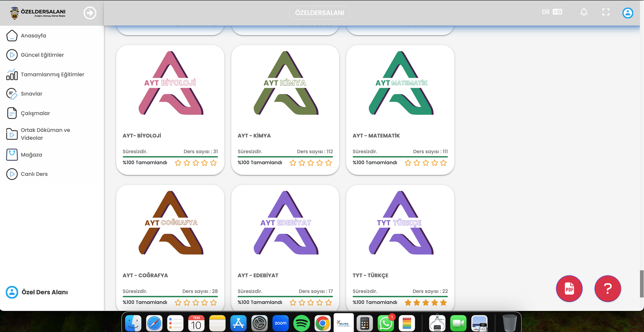Click the red PDF floating button
The width and height of the screenshot is (644, 332).
[x=569, y=288]
